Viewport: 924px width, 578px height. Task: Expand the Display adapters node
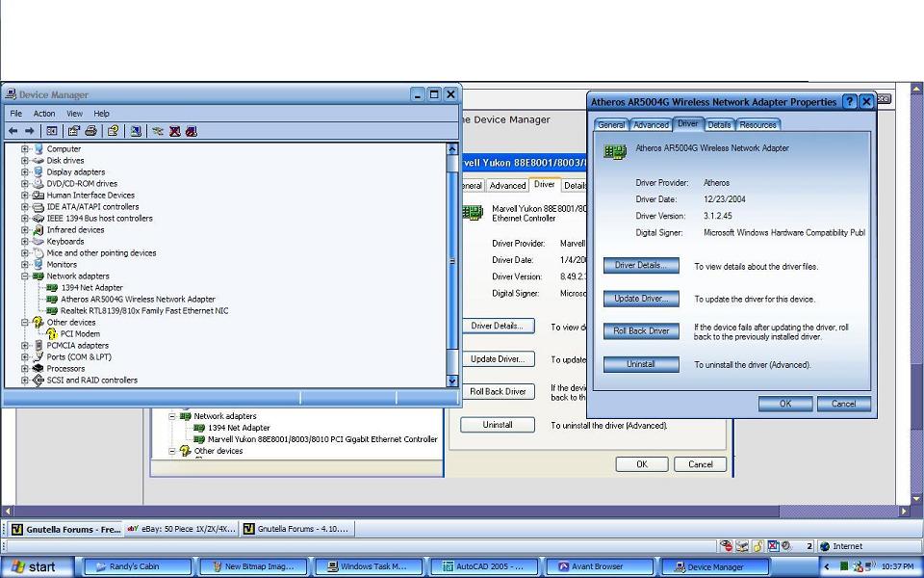tap(25, 172)
